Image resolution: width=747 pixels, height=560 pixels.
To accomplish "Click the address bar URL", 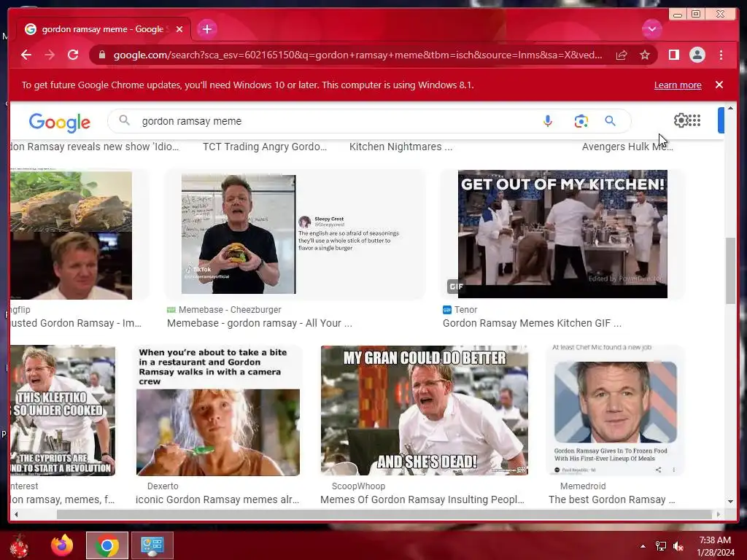I will (357, 55).
